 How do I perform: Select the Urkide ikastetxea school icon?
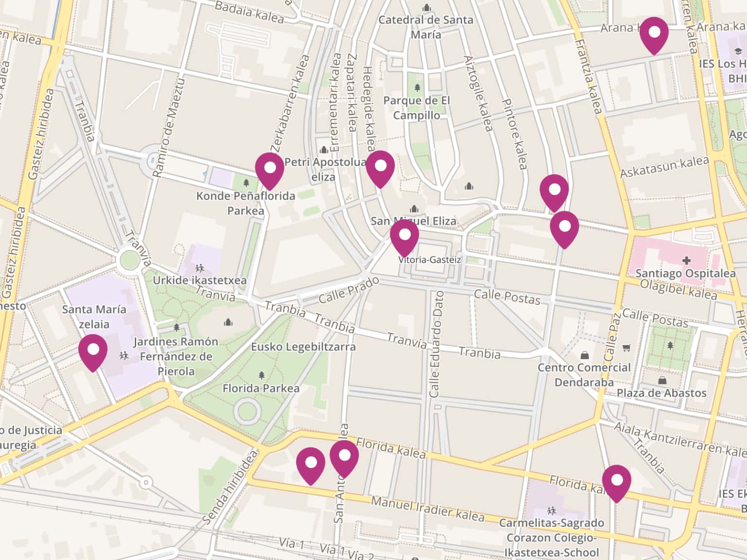tap(199, 268)
